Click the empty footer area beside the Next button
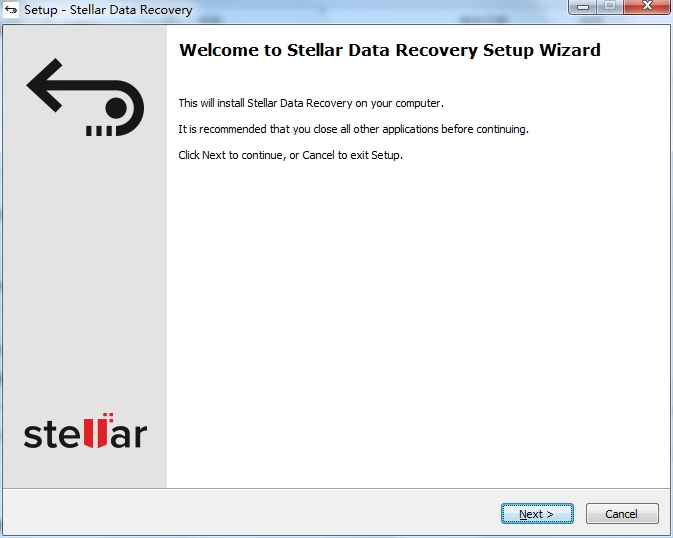Viewport: 673px width, 538px height. (x=251, y=513)
